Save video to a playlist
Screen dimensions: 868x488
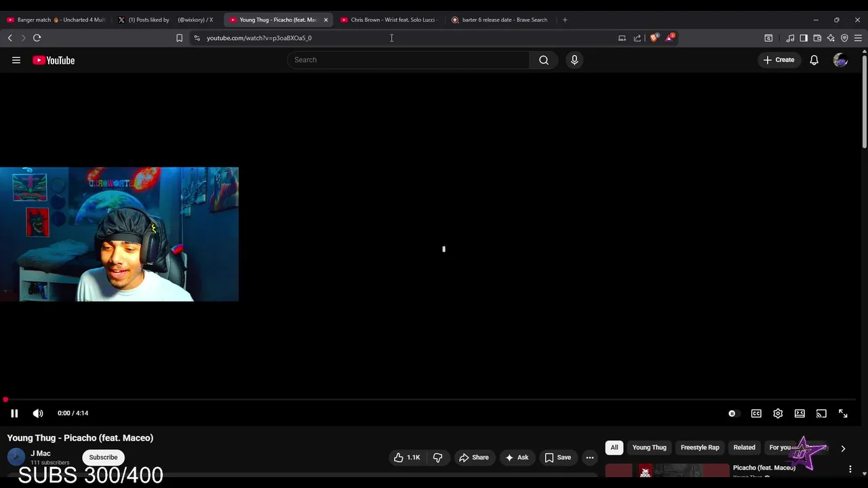coord(558,457)
